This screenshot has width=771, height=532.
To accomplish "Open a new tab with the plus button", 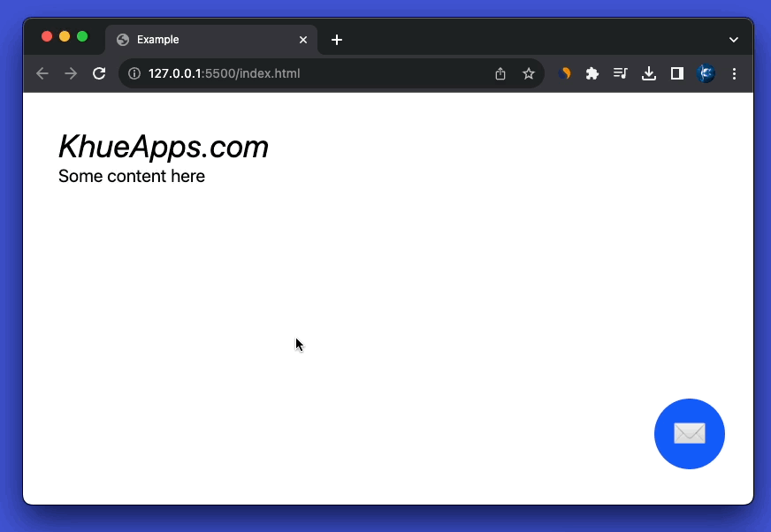I will tap(336, 40).
